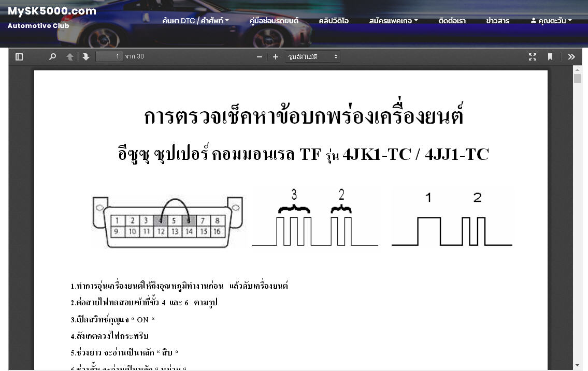Image resolution: width=588 pixels, height=371 pixels.
Task: Open the ติดต่อเรา page
Action: tap(452, 21)
